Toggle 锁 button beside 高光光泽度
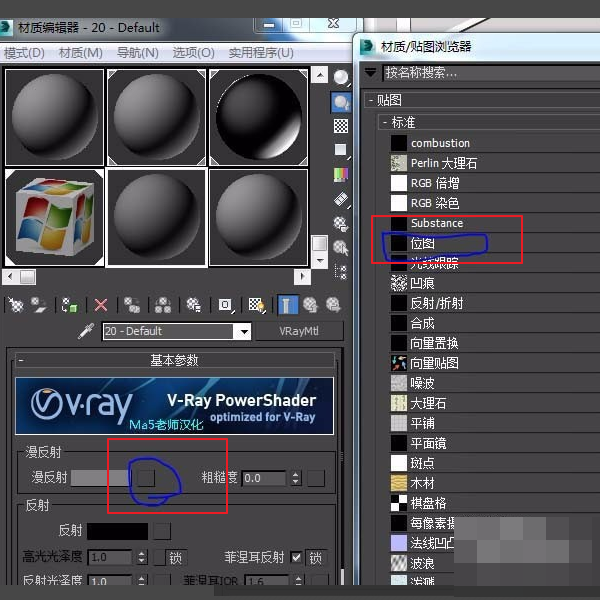 pyautogui.click(x=176, y=558)
